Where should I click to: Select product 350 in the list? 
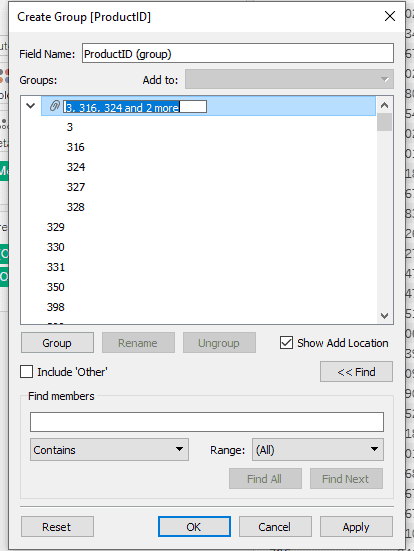[56, 287]
